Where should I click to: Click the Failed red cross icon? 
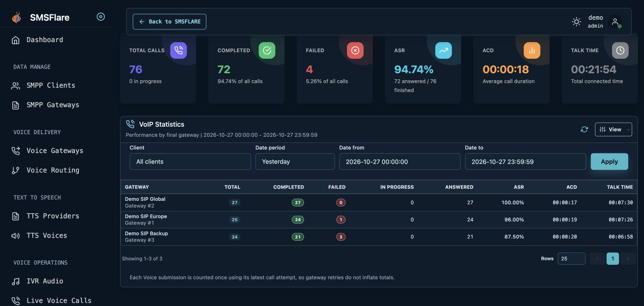[355, 50]
